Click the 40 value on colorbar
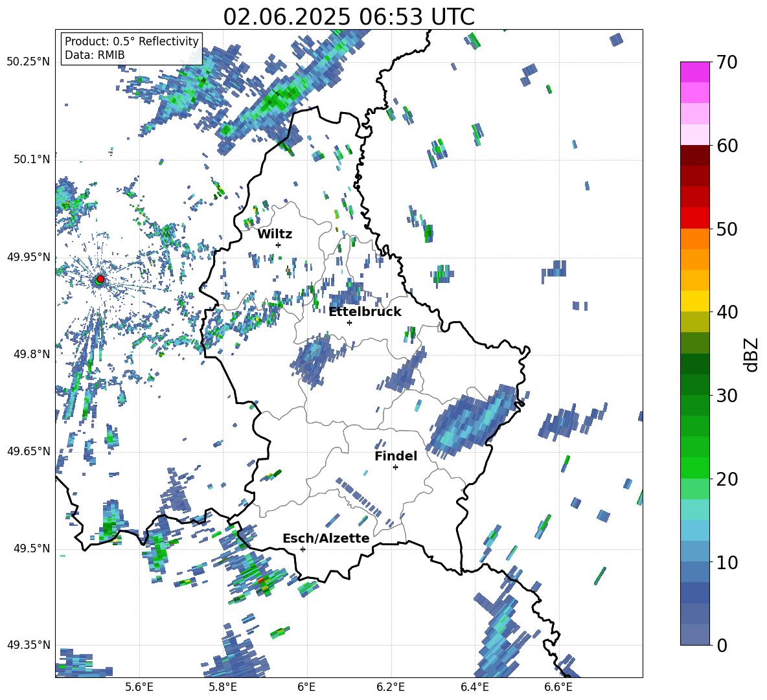Screen dimensions: 767x700 click(x=727, y=312)
